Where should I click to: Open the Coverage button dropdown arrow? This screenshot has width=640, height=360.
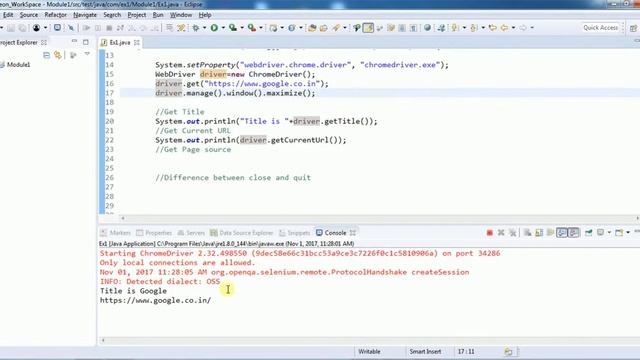pyautogui.click(x=242, y=28)
